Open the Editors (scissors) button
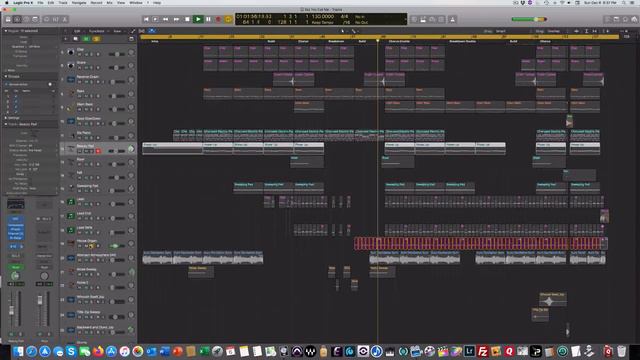The height and width of the screenshot is (360, 640). click(x=64, y=19)
